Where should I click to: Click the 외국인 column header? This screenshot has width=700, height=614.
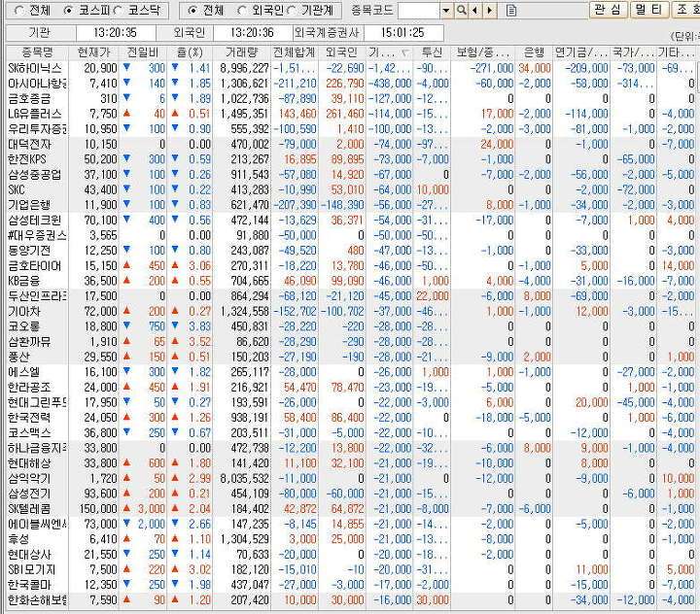(342, 52)
